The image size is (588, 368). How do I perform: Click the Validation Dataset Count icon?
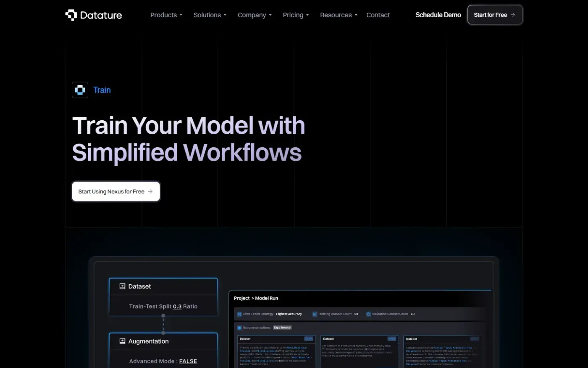[x=368, y=314]
